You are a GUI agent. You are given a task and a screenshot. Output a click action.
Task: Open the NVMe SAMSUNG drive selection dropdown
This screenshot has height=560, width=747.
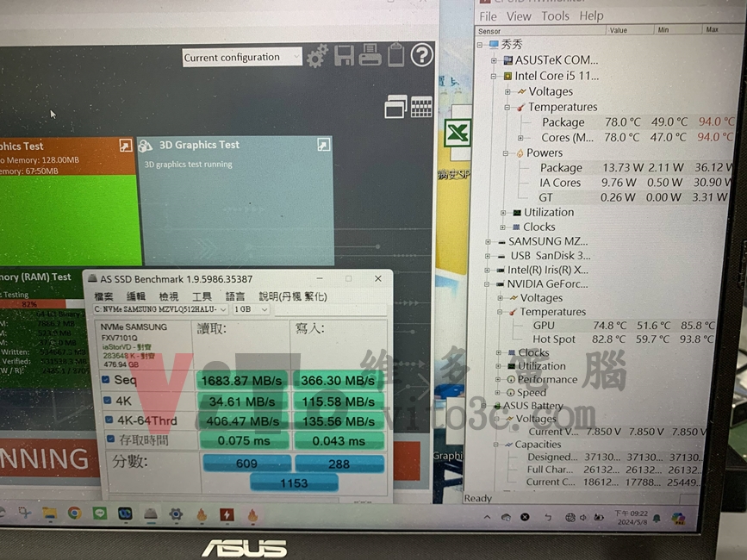click(x=160, y=309)
